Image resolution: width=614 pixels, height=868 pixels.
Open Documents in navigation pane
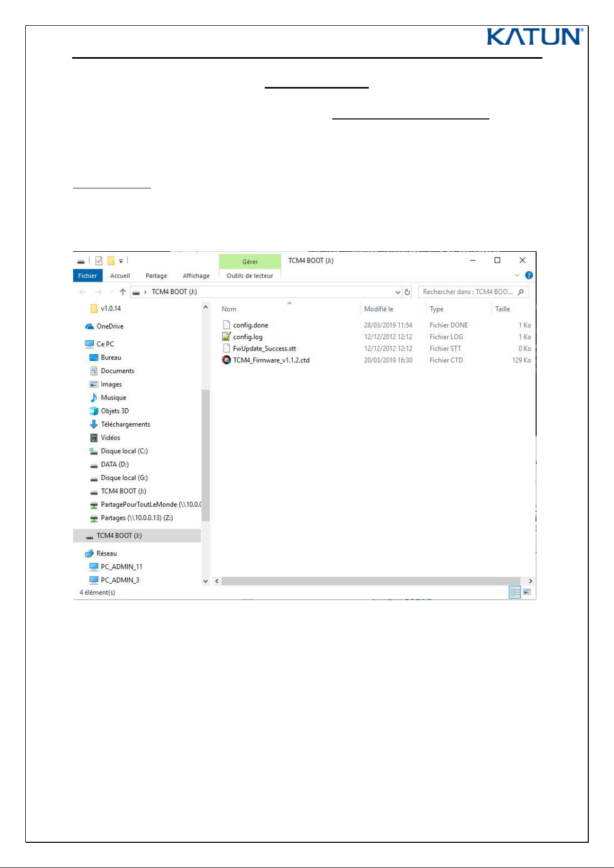pyautogui.click(x=117, y=371)
